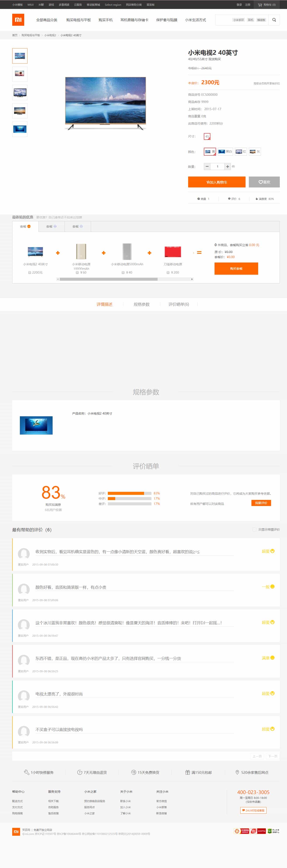The image size is (287, 868).
Task: Open the shopping cart 购物车 icon
Action: tap(260, 5)
